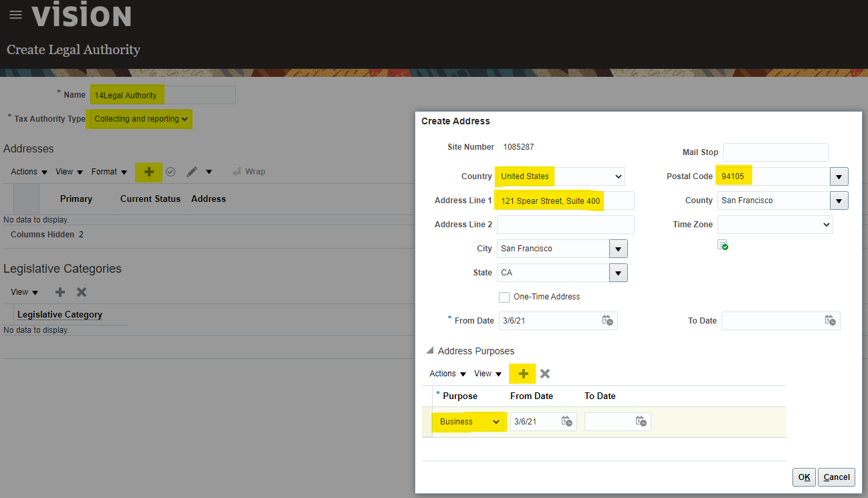Open calendar for address From Date
The width and height of the screenshot is (868, 498).
coord(607,321)
